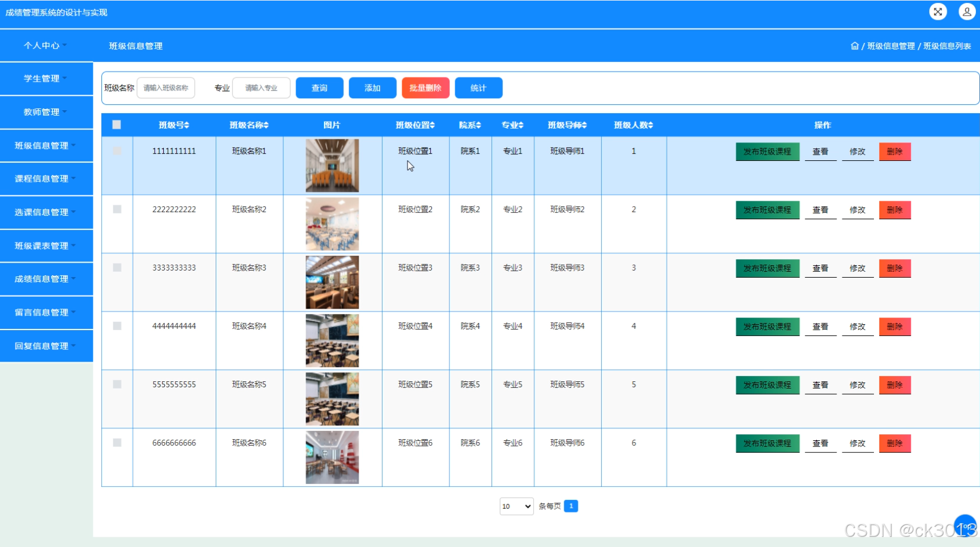Sort by 班级号 column arrows
Viewport: 980px width, 547px height.
coord(187,125)
